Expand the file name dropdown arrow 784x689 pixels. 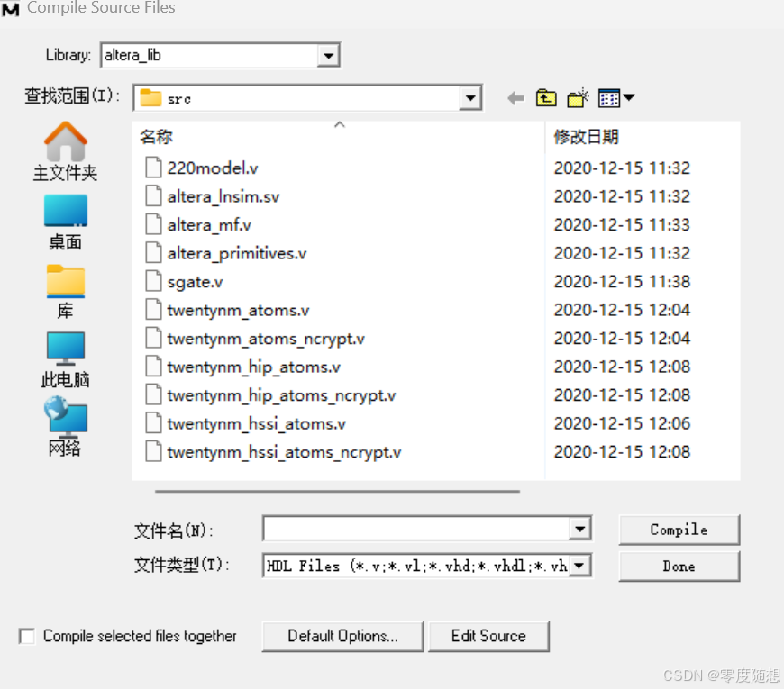click(580, 529)
